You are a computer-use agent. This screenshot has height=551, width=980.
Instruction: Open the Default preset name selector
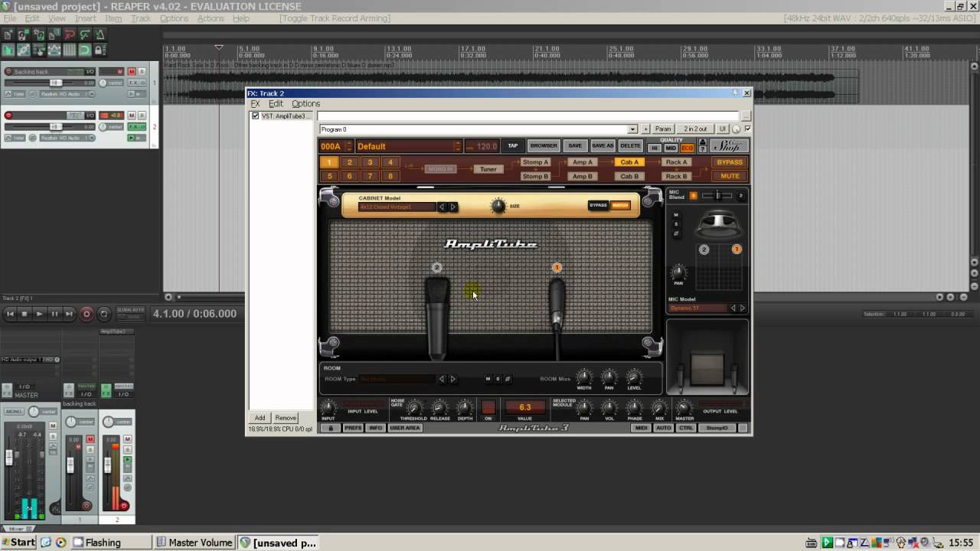[x=408, y=146]
